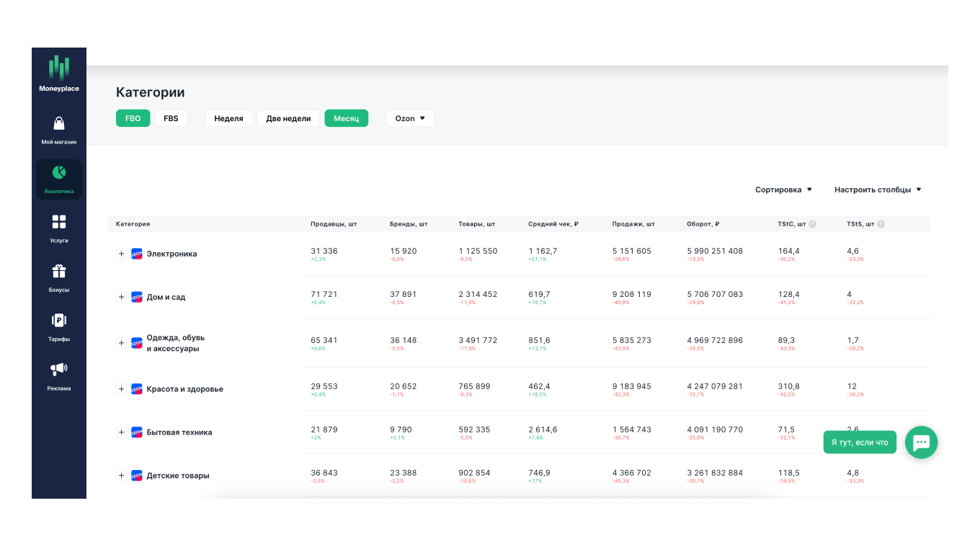Click the Бонусы gift icon
Image resolution: width=980 pixels, height=547 pixels.
[x=59, y=271]
